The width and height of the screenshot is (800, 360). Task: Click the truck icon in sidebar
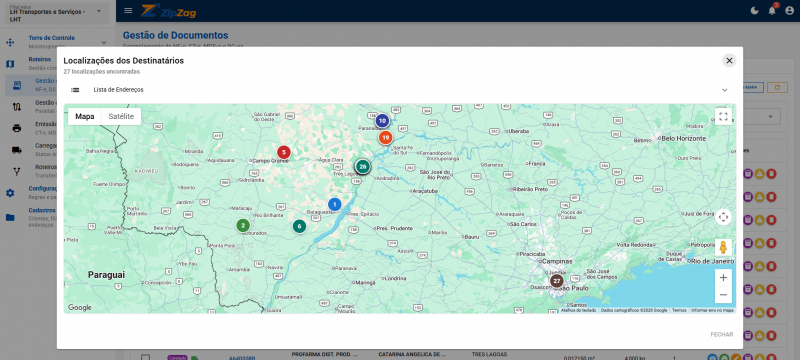17,150
